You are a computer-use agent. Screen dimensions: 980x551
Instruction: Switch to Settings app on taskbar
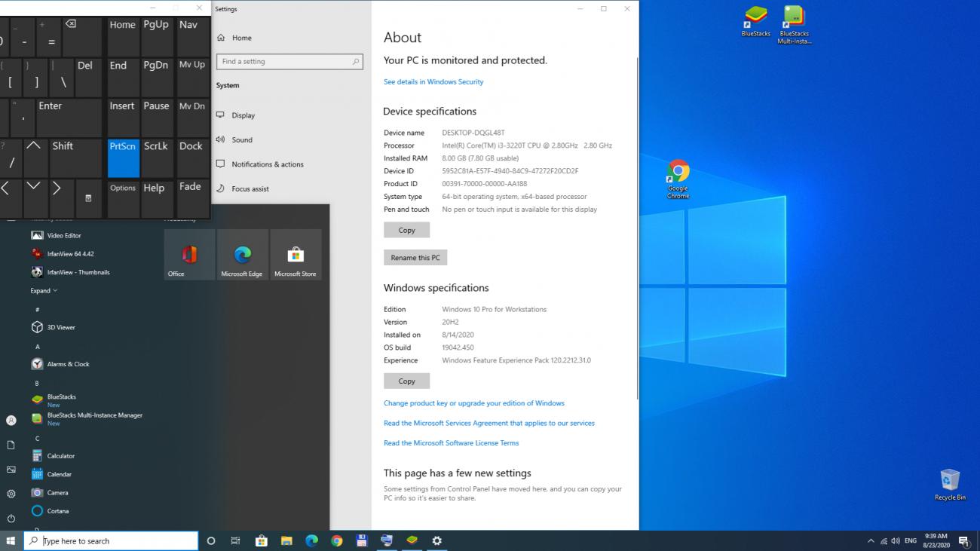point(436,540)
